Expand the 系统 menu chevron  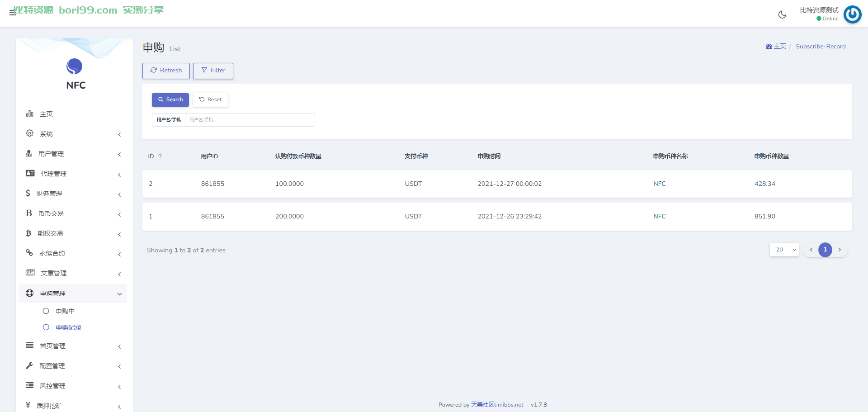pos(119,134)
